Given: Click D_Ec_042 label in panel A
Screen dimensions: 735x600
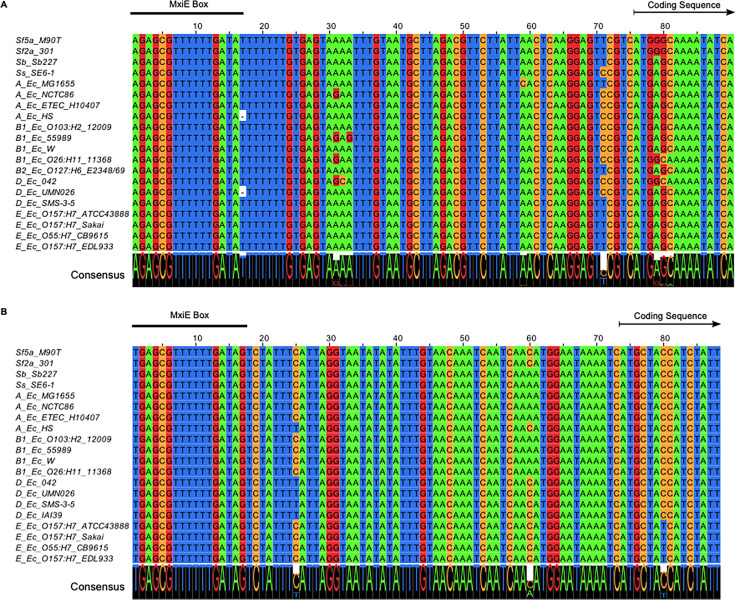Looking at the screenshot, I should click(36, 181).
